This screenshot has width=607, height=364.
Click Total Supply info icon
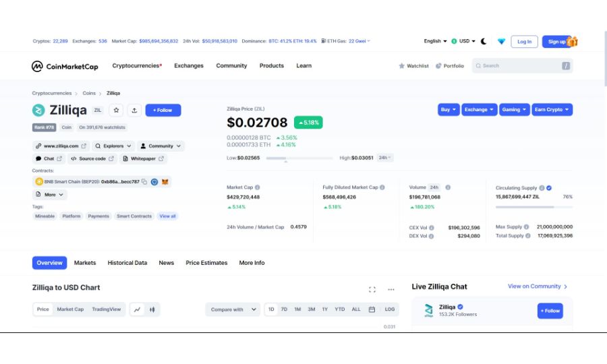527,235
